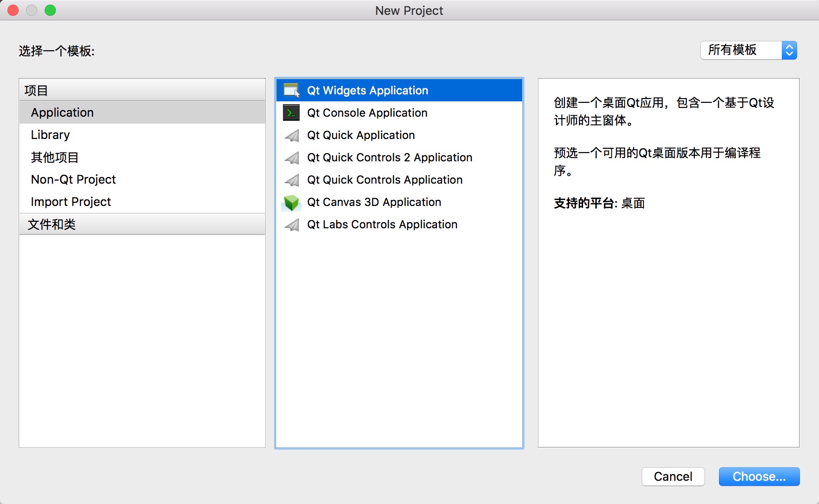Screen dimensions: 819x504
Task: Click the 文件和类 section header
Action: click(x=142, y=224)
